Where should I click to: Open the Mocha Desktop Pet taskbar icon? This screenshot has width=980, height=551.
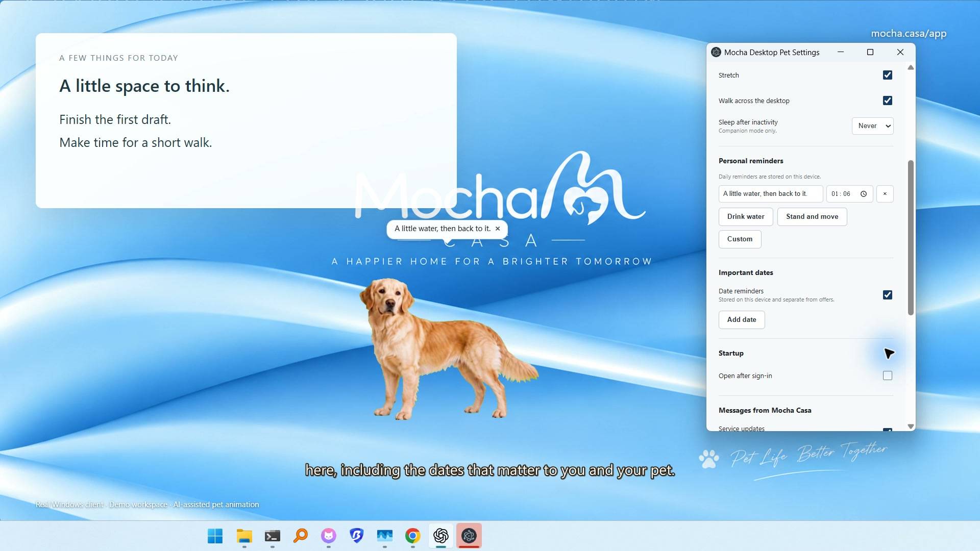(x=469, y=536)
